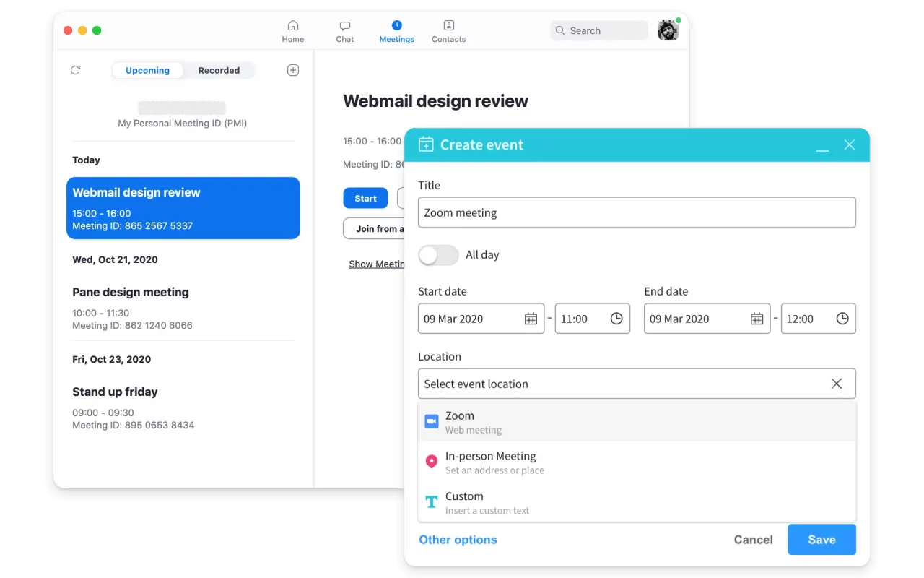The width and height of the screenshot is (924, 578).
Task: Clear the event location with the X icon
Action: (x=836, y=384)
